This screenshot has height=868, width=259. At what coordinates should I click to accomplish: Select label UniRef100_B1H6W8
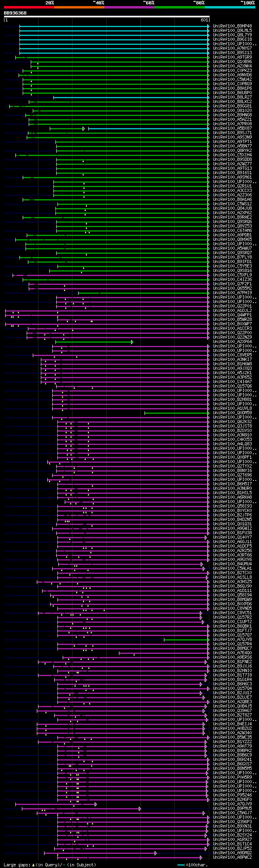tap(232, 364)
